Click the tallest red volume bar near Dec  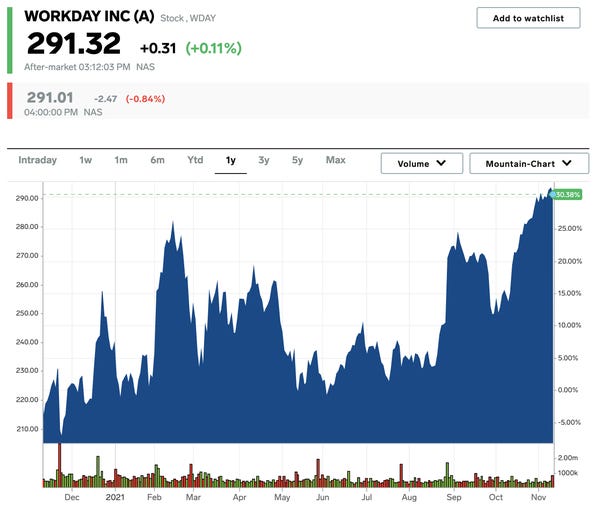[59, 464]
